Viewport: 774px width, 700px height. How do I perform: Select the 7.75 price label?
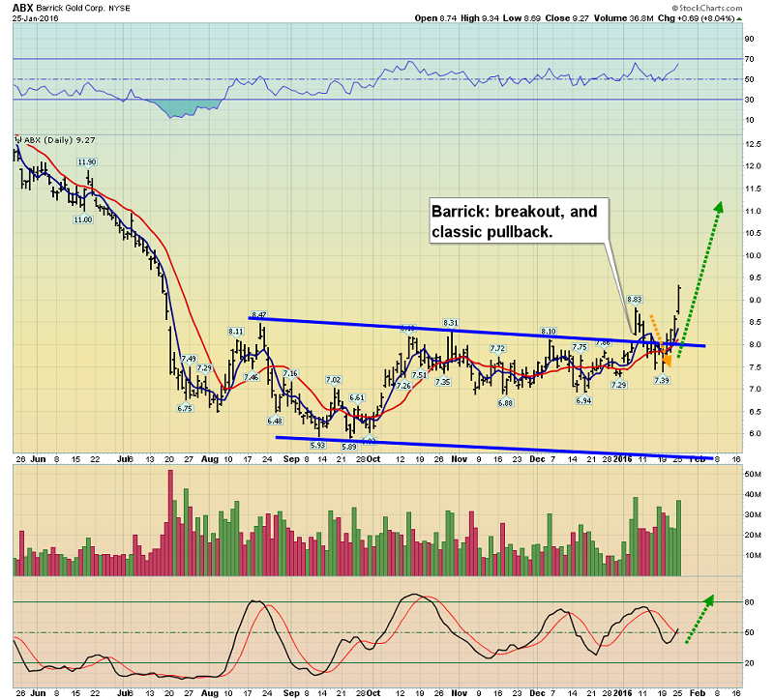(580, 347)
